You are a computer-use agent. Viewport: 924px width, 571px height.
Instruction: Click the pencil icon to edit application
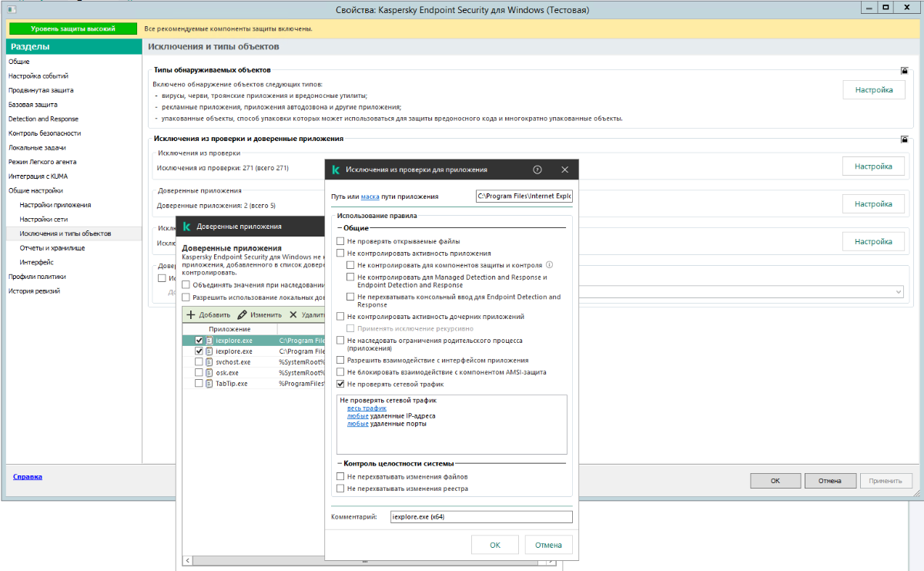coord(242,314)
